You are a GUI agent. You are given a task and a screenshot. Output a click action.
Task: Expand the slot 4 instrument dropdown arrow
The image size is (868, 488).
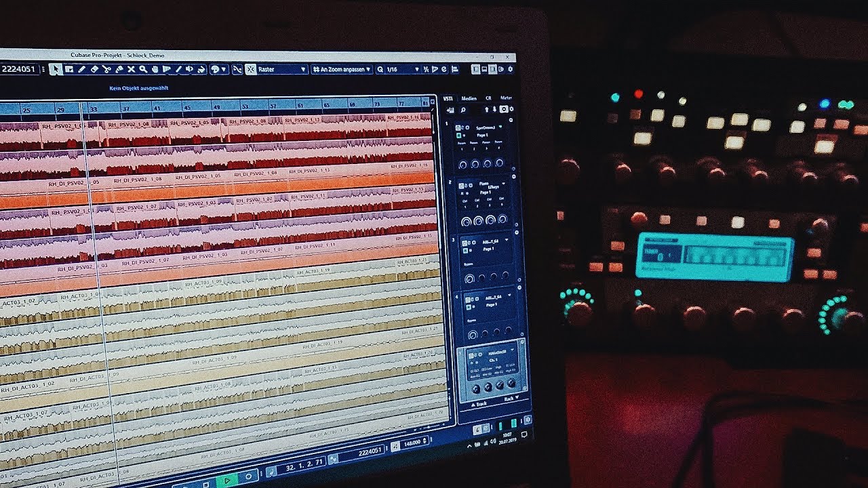click(509, 295)
